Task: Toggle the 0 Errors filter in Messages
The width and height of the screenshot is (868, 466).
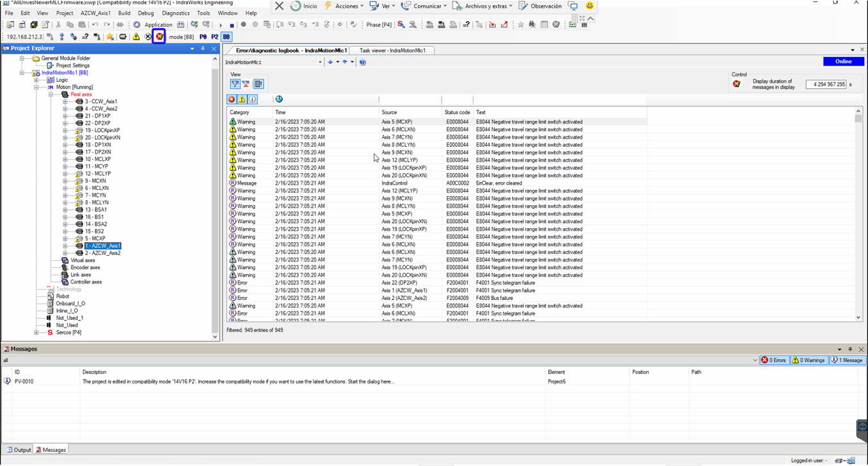Action: point(774,360)
